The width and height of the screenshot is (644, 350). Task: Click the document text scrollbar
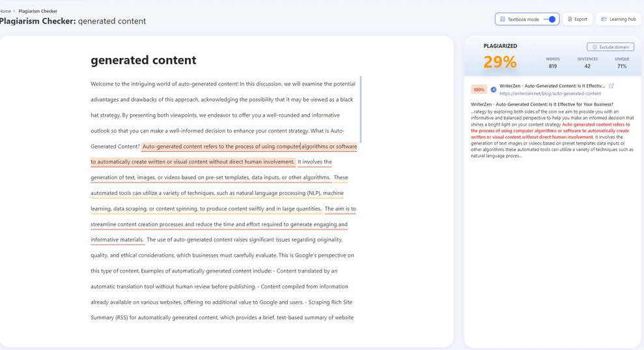361,109
